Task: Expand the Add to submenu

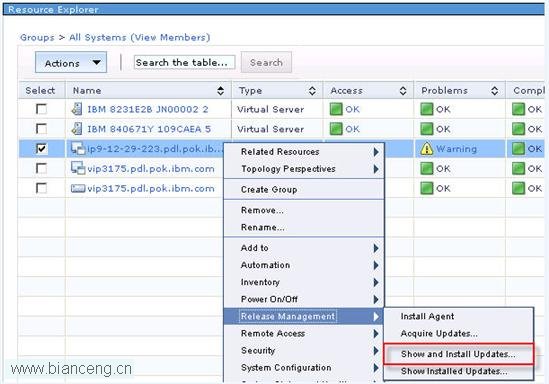Action: [304, 248]
